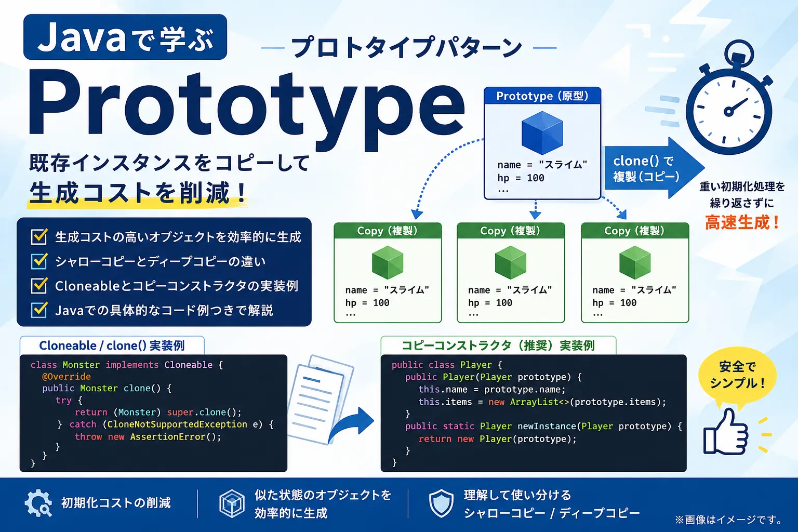Click the stopwatch icon
798x532 pixels.
point(730,98)
